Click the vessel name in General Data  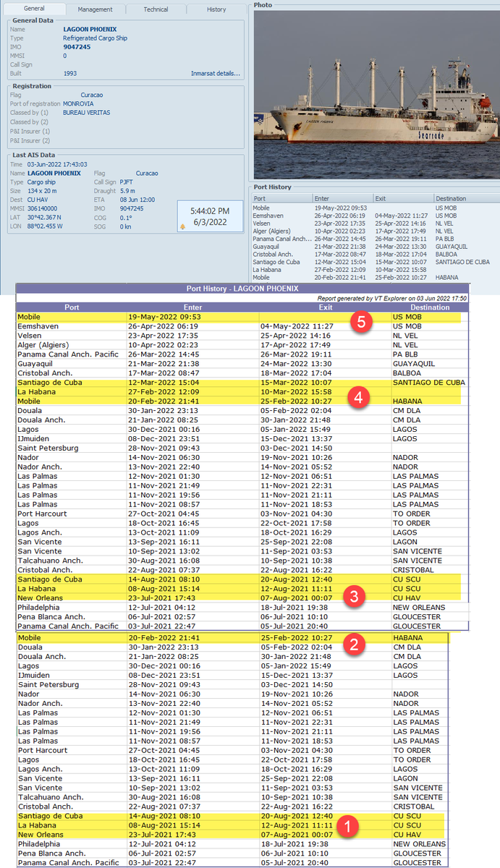point(90,29)
